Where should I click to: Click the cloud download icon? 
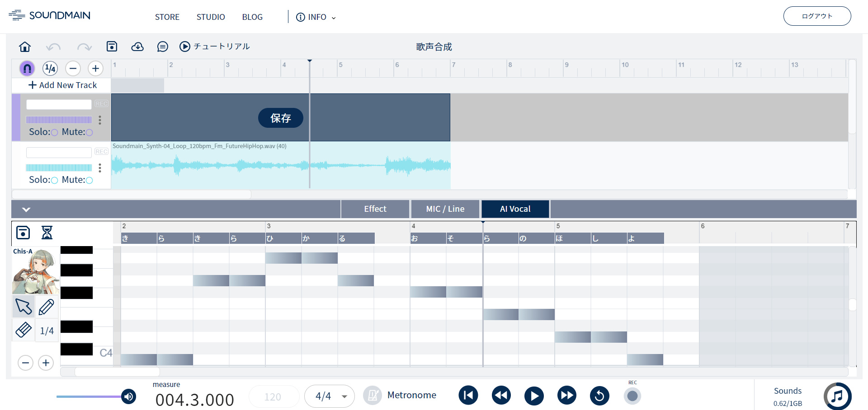point(137,47)
